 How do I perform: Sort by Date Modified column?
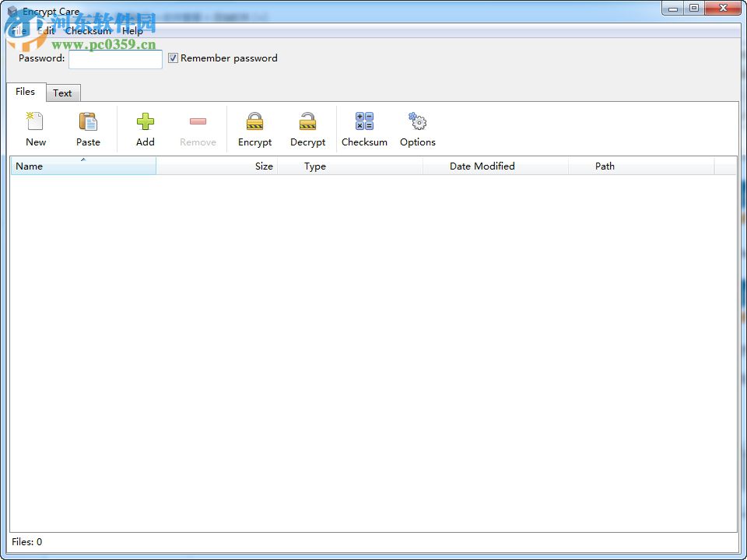coord(482,166)
